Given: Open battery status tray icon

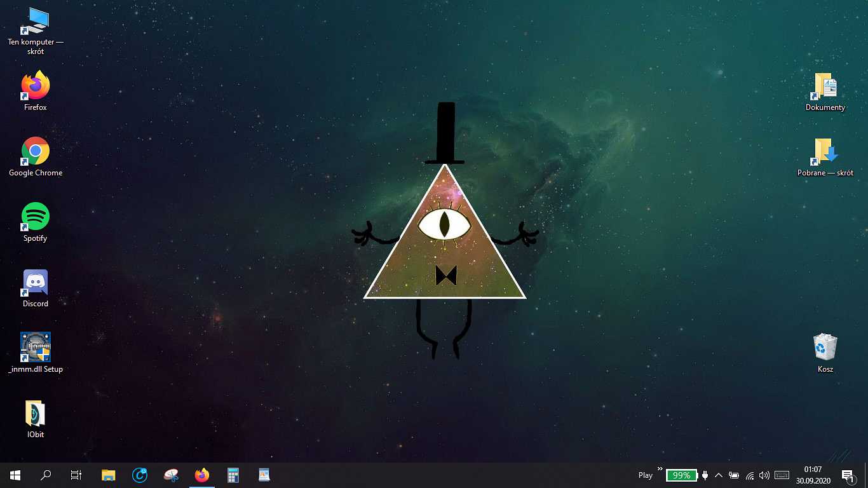Looking at the screenshot, I should click(734, 475).
